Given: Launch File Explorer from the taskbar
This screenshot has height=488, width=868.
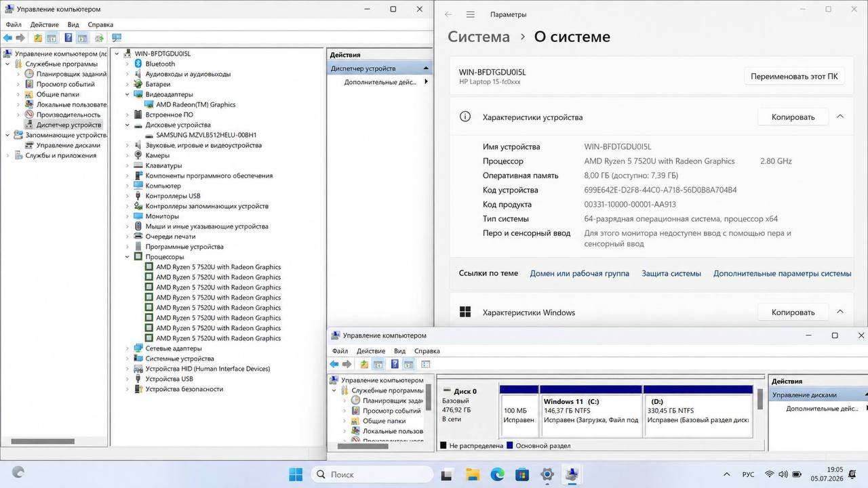Looking at the screenshot, I should point(472,474).
